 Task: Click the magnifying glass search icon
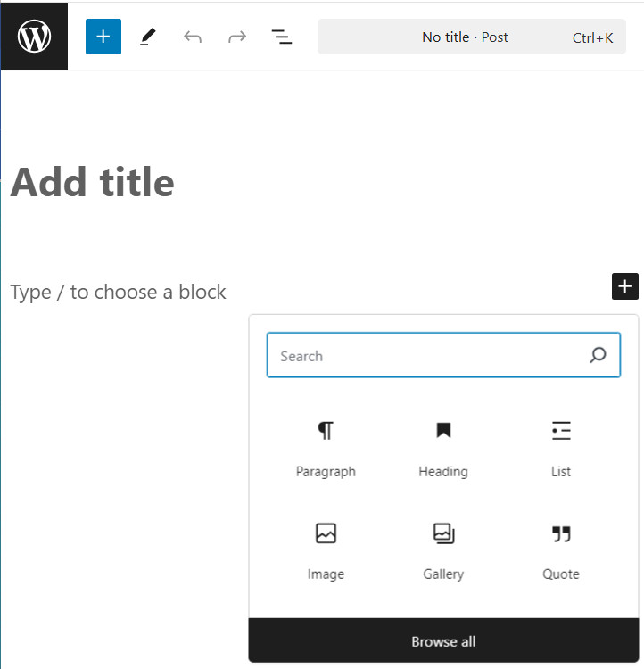click(x=598, y=355)
